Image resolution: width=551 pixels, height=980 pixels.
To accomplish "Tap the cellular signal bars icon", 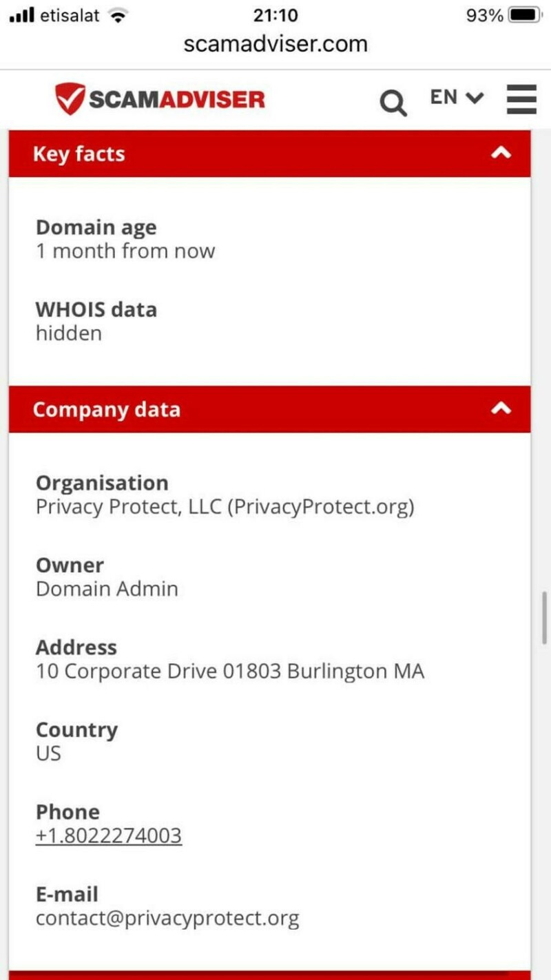I will (x=21, y=16).
